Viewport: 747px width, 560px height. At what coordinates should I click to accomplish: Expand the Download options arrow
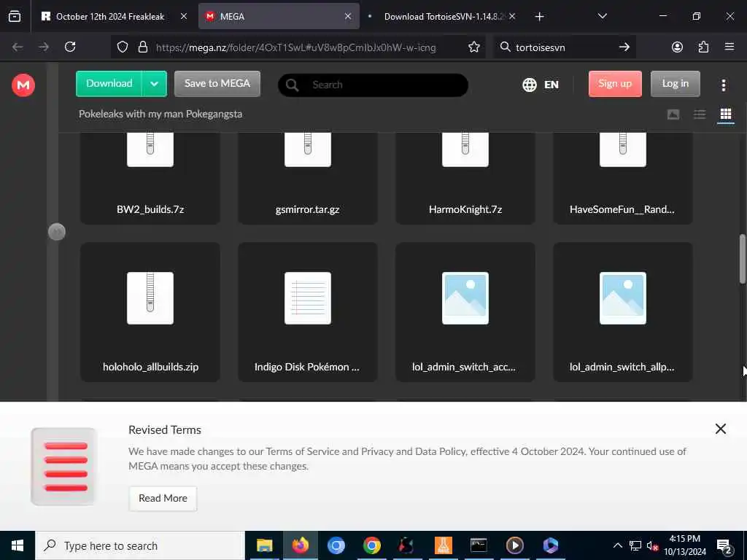click(x=154, y=84)
